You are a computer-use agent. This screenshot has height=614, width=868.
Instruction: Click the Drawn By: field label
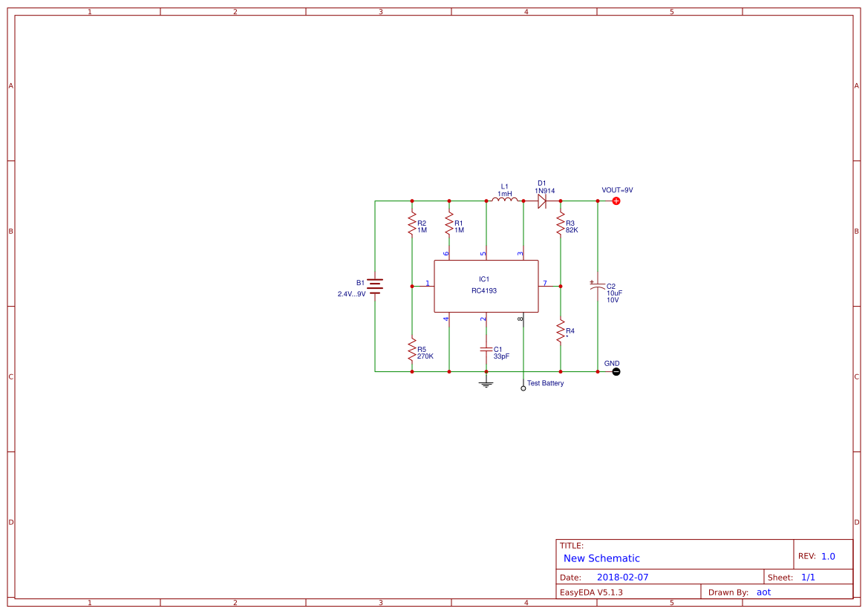coord(728,592)
